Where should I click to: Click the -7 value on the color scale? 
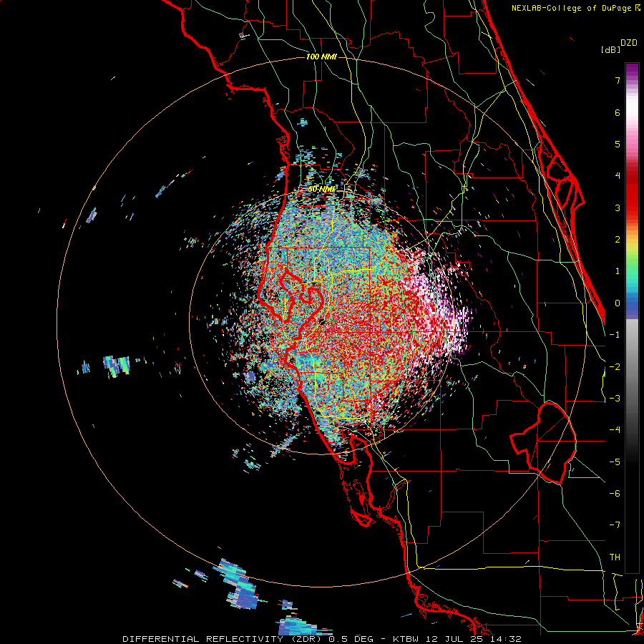click(x=615, y=525)
